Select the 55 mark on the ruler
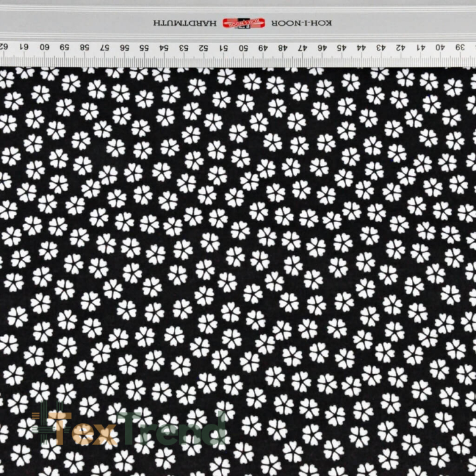This screenshot has height=476, width=476. click(144, 48)
